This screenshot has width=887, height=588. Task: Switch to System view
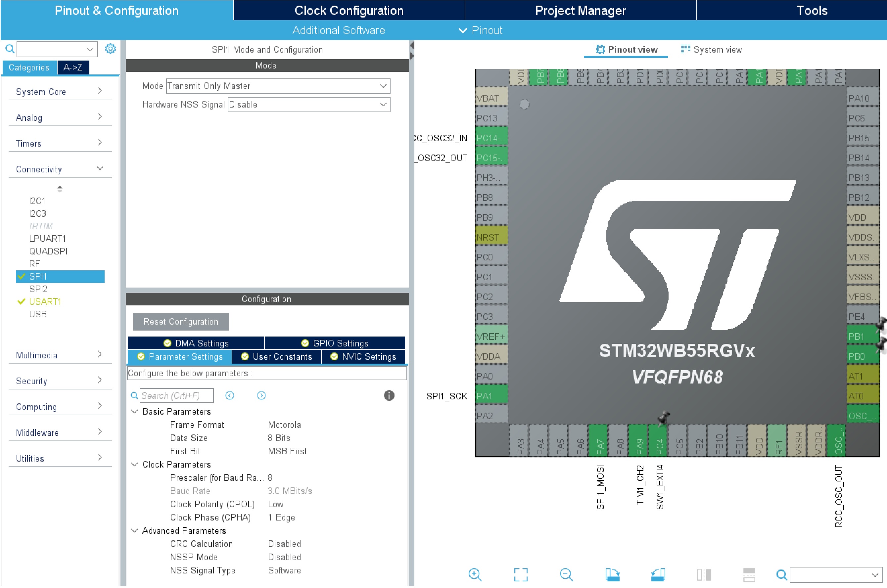[711, 50]
